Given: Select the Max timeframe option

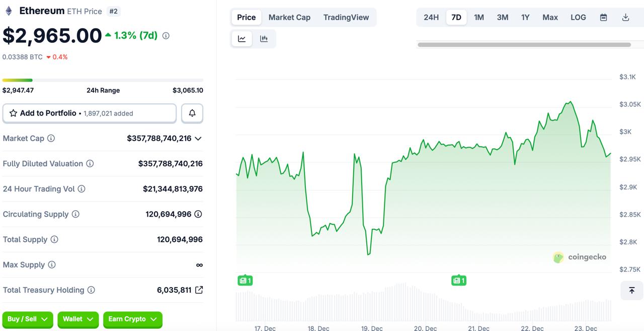Looking at the screenshot, I should coord(550,17).
